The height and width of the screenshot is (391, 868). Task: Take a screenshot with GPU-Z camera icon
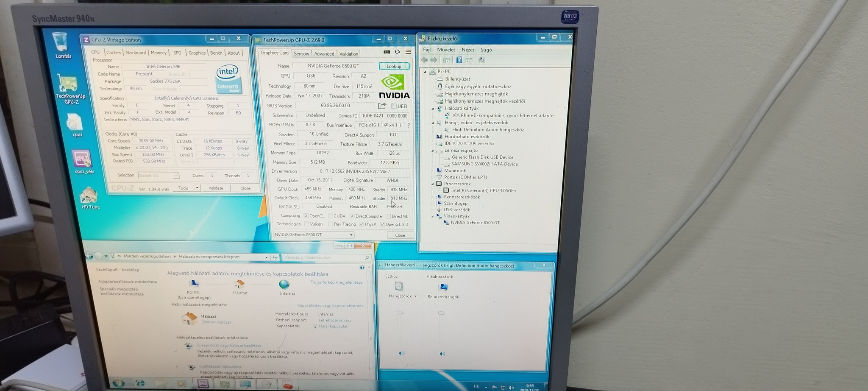tap(387, 52)
